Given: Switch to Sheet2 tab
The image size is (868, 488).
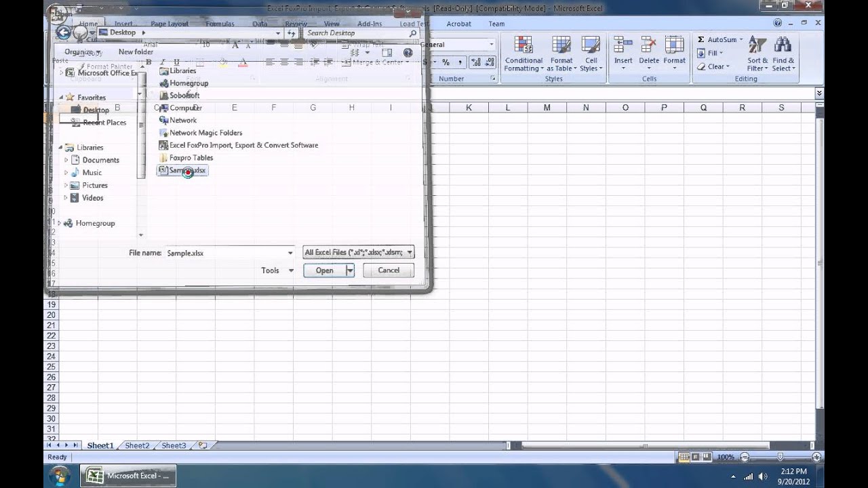Looking at the screenshot, I should point(137,445).
